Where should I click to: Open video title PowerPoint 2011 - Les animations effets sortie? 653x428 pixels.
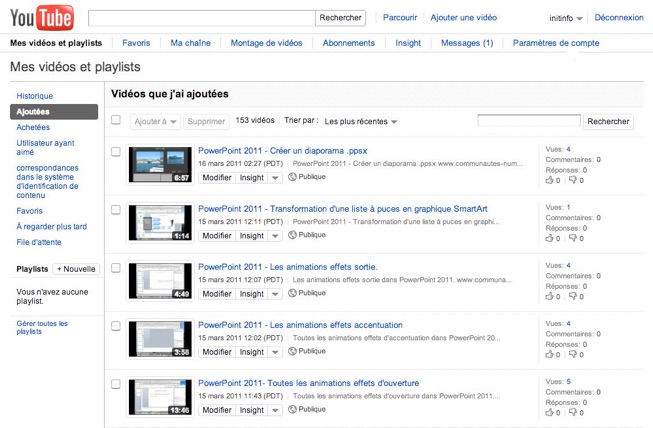point(287,267)
